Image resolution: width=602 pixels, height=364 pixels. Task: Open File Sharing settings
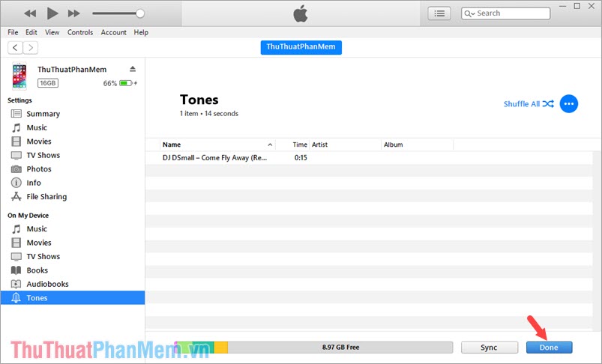pyautogui.click(x=73, y=196)
